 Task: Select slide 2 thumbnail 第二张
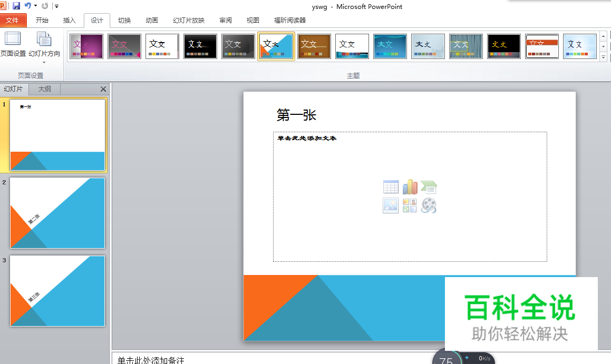click(x=57, y=213)
